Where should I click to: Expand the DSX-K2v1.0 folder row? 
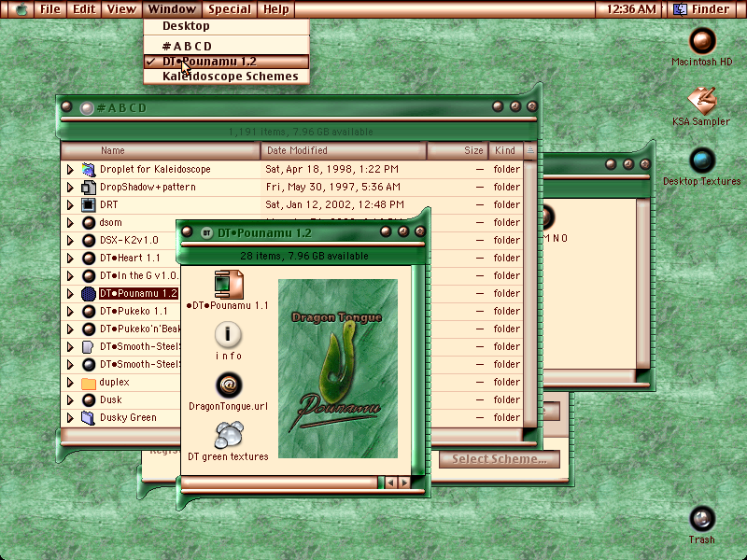(x=70, y=241)
